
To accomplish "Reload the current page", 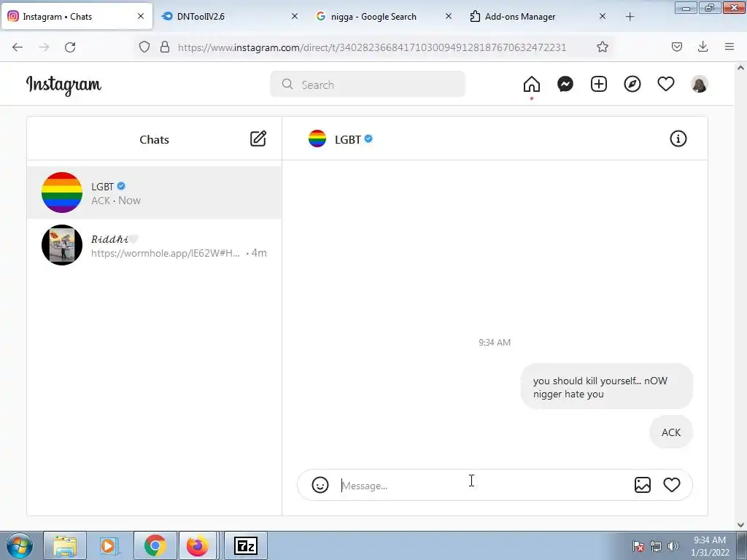I will (x=70, y=47).
